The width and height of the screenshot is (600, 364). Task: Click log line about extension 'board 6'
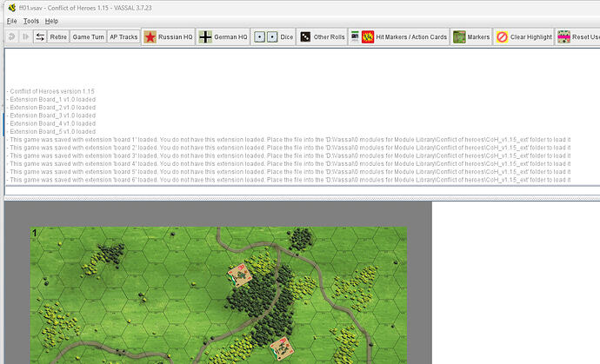[289, 180]
